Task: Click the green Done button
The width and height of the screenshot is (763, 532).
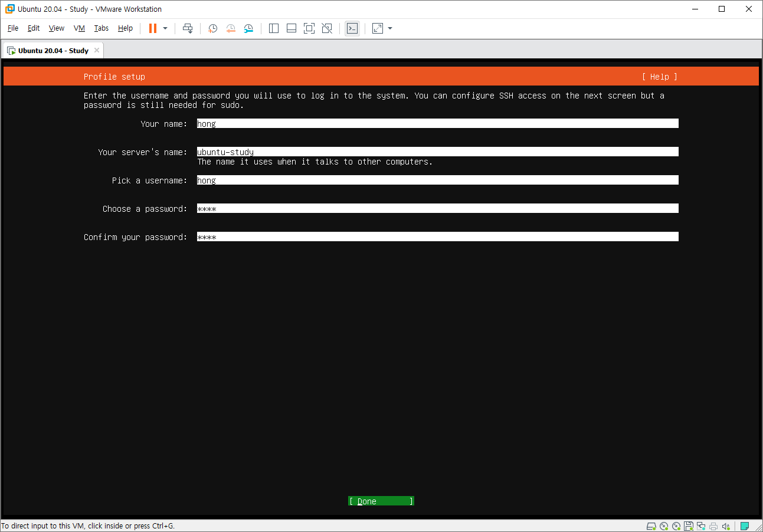Action: point(381,501)
